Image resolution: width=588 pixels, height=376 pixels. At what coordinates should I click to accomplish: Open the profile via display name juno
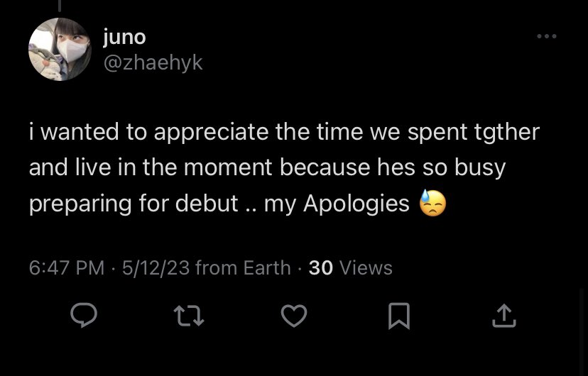click(x=124, y=37)
